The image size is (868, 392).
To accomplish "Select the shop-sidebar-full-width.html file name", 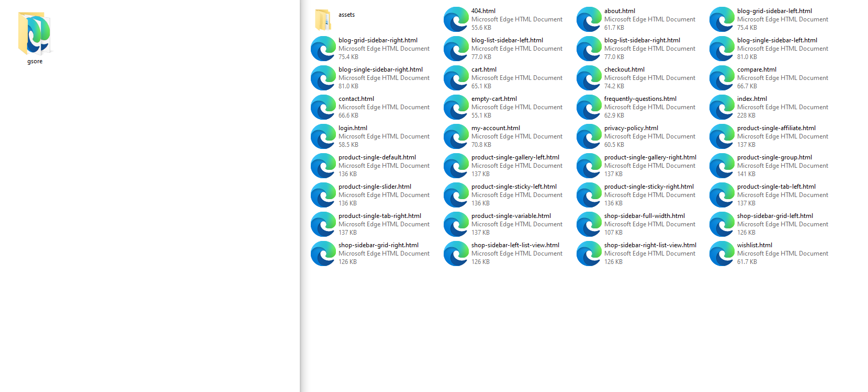I will [x=644, y=216].
